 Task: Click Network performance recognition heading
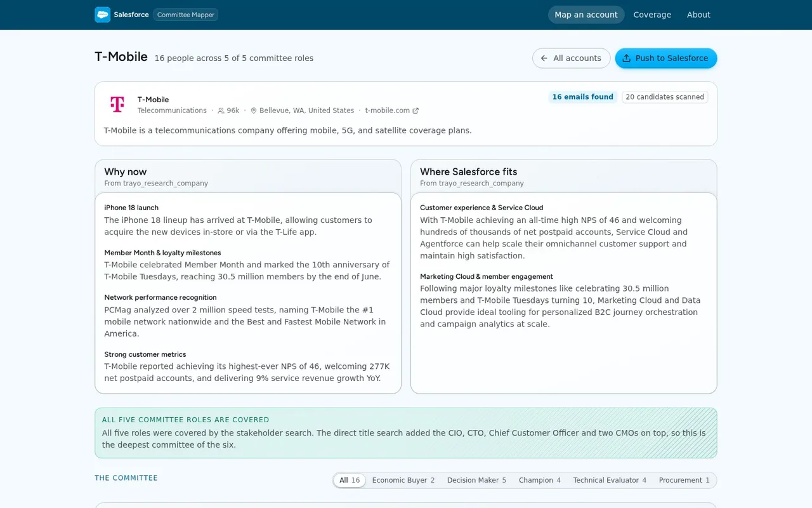click(160, 297)
